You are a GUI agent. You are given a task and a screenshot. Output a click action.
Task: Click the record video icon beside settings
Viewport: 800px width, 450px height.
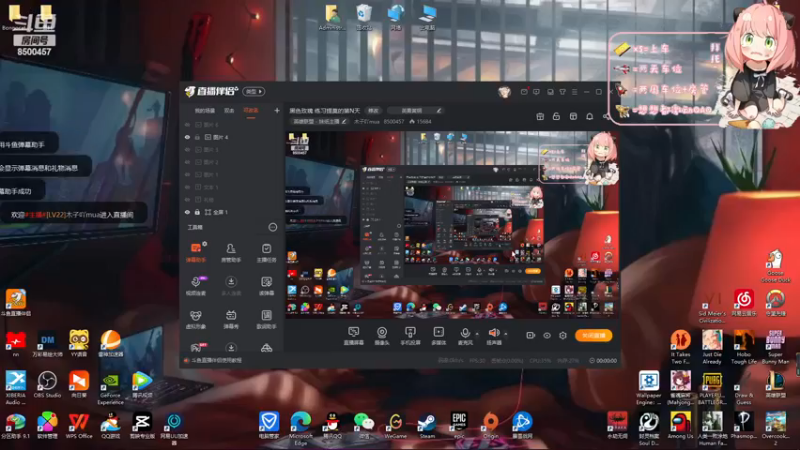pyautogui.click(x=531, y=335)
